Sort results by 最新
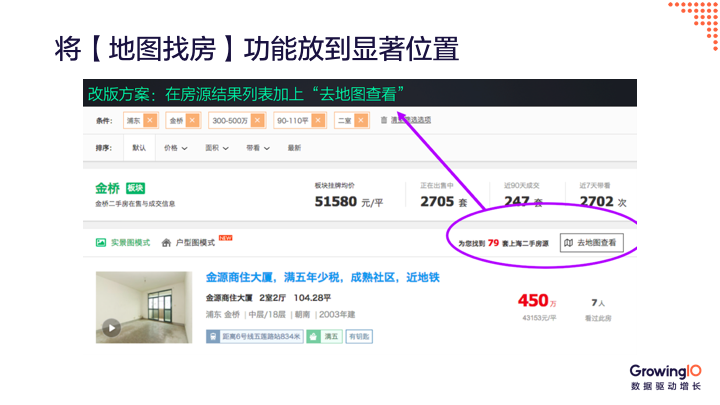This screenshot has width=720, height=405. click(294, 148)
